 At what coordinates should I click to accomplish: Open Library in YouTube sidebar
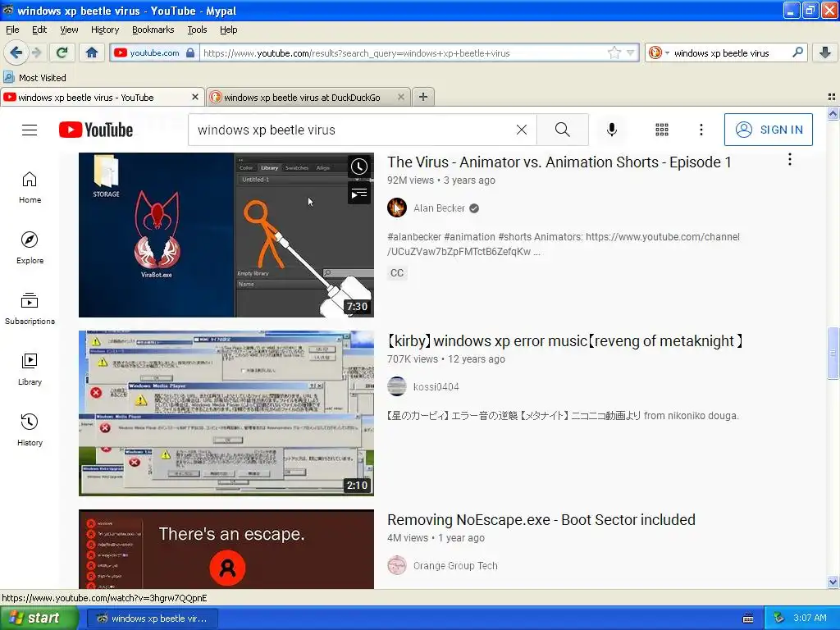30,370
